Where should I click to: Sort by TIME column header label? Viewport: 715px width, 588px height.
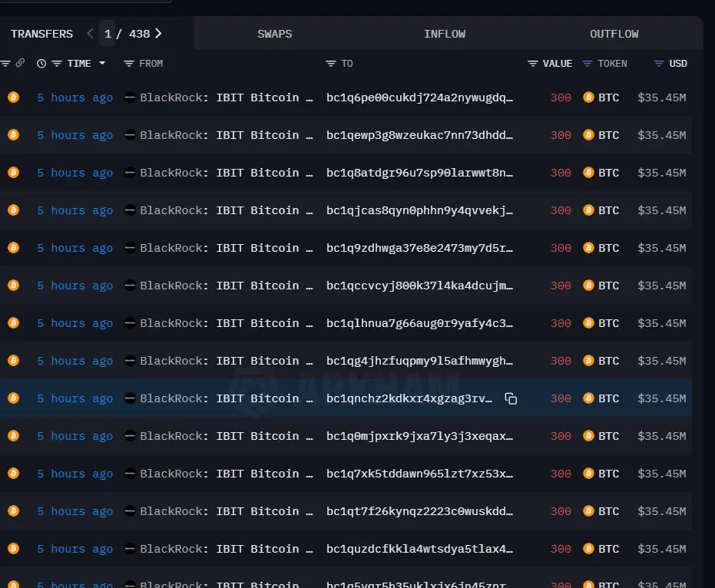[x=79, y=64]
